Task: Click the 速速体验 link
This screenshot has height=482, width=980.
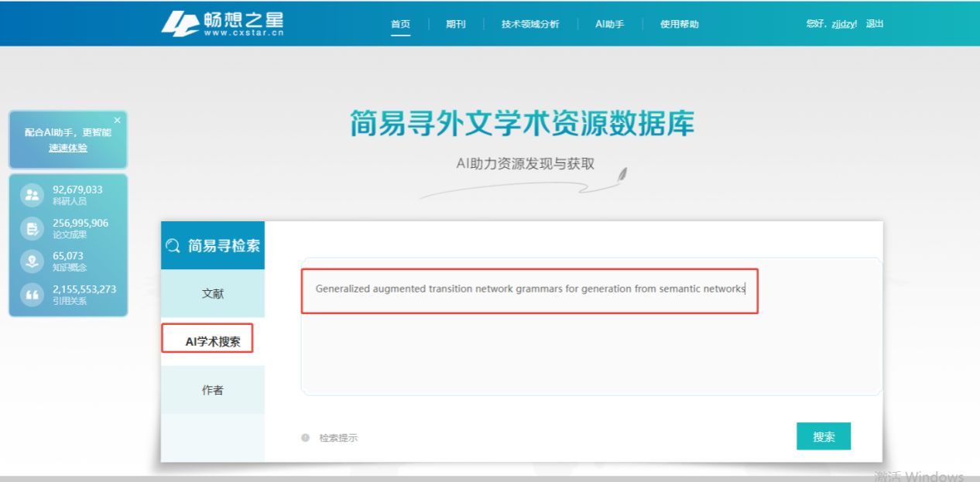Action: coord(68,148)
